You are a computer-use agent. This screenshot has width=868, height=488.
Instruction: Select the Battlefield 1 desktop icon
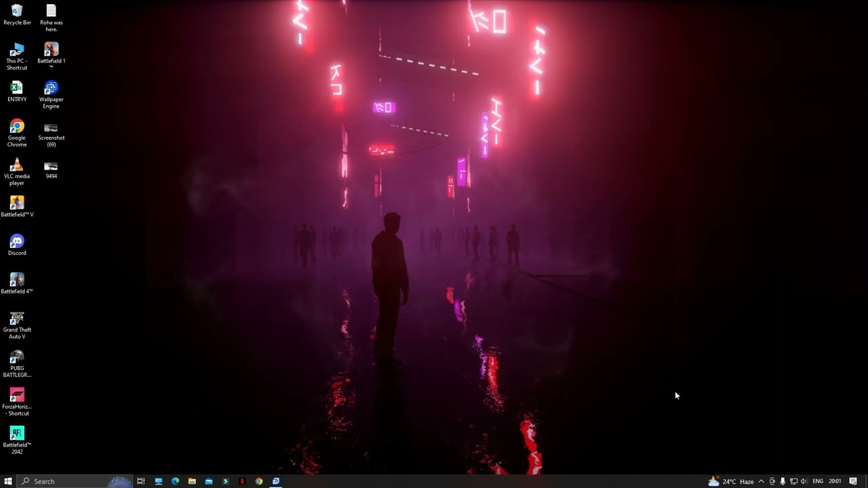tap(51, 57)
